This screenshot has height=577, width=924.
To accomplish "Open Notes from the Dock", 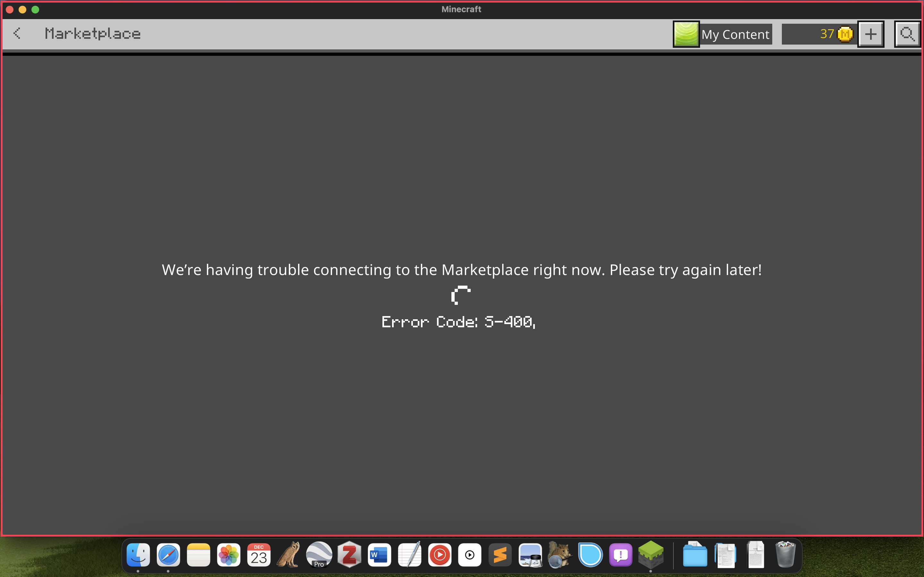I will pos(199,555).
